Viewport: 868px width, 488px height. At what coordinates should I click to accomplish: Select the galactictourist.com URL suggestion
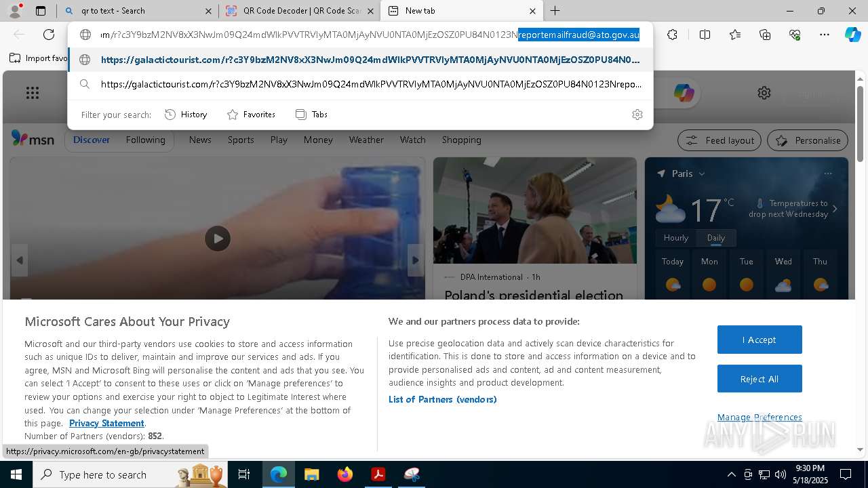pyautogui.click(x=360, y=60)
